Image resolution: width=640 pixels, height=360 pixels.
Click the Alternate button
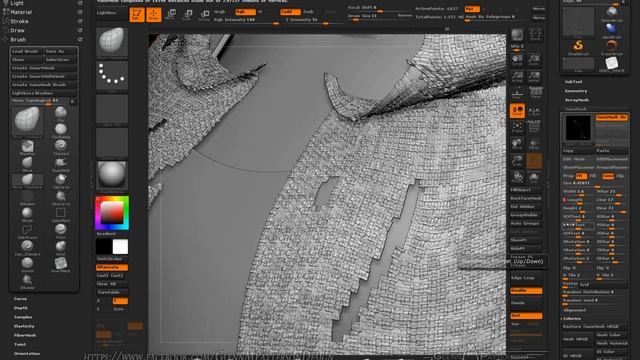pyautogui.click(x=112, y=267)
